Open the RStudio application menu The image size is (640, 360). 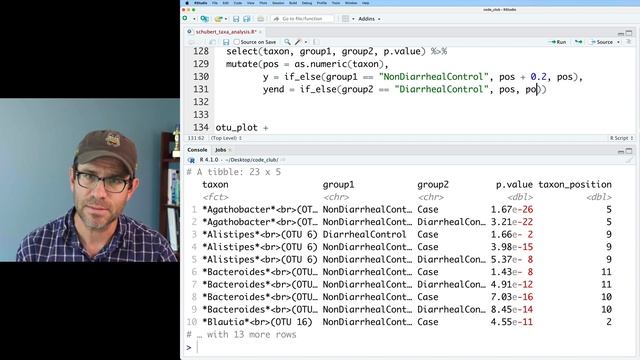[201, 3]
